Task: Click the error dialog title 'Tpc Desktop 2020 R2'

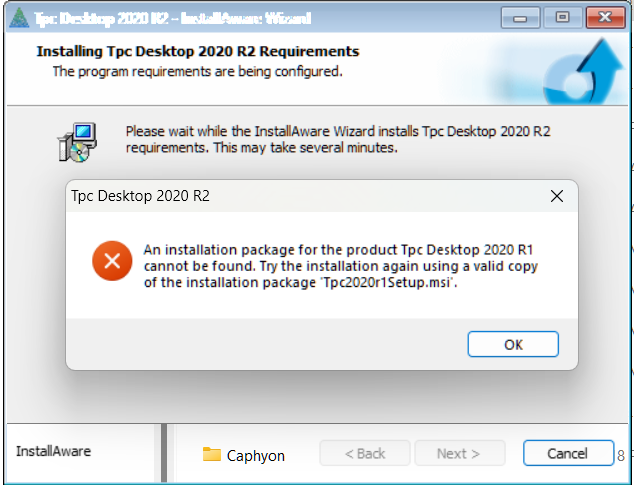Action: [x=140, y=196]
